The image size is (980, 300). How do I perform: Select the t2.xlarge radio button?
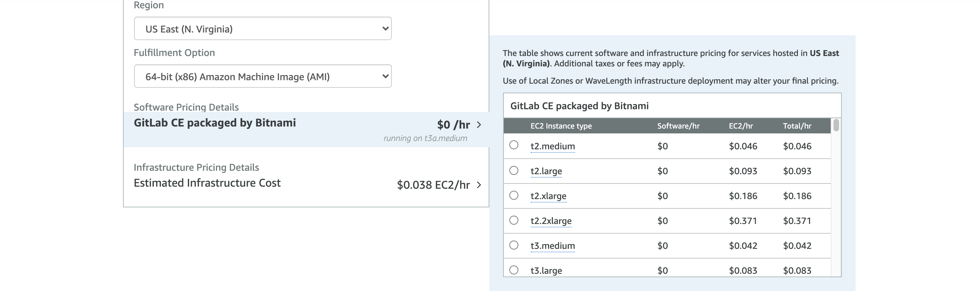pos(513,195)
